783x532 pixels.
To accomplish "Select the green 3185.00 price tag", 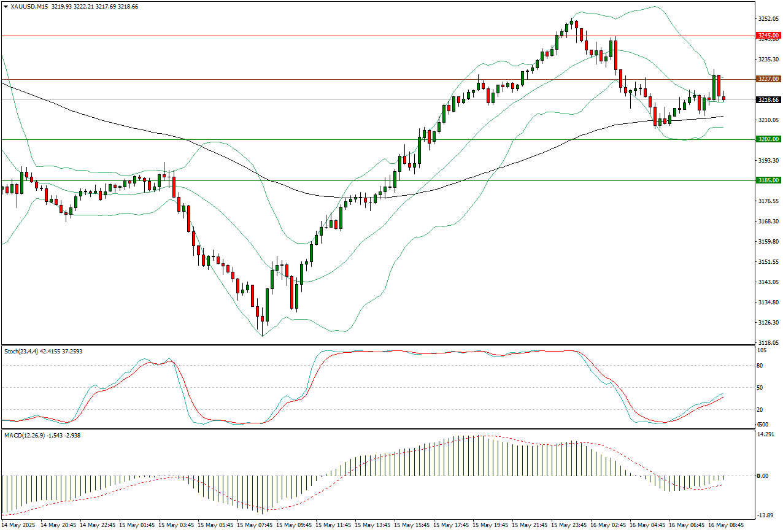I will [x=768, y=180].
